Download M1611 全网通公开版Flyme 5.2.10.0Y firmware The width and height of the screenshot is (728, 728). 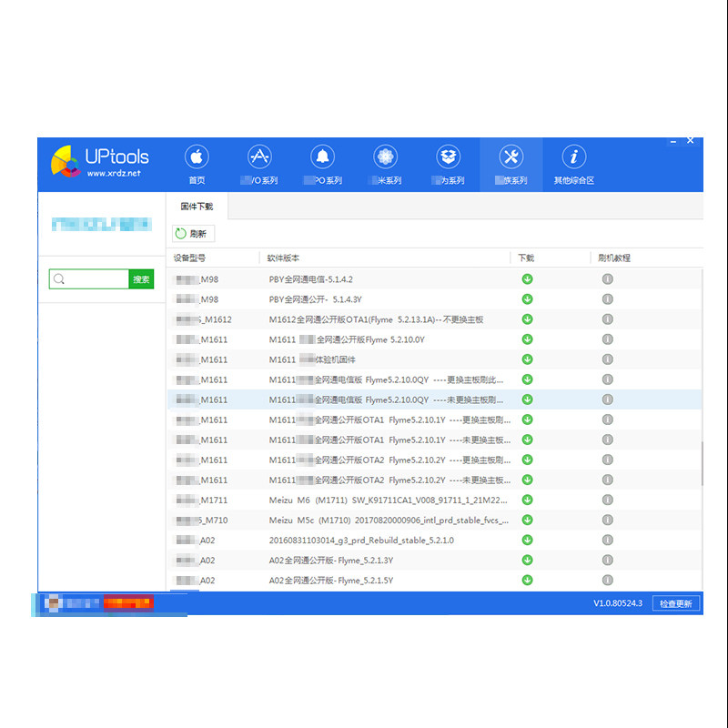tap(527, 339)
